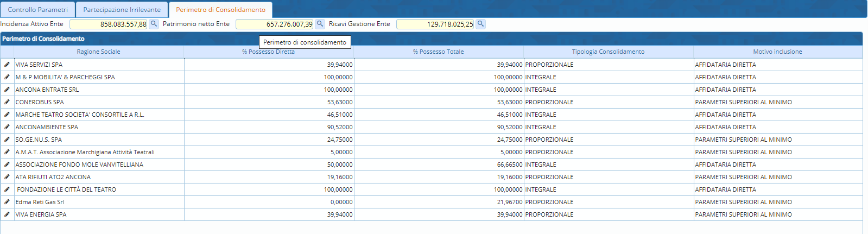Open lookup beside Patrimonio netto Ente field
The image size is (868, 234).
[x=320, y=24]
